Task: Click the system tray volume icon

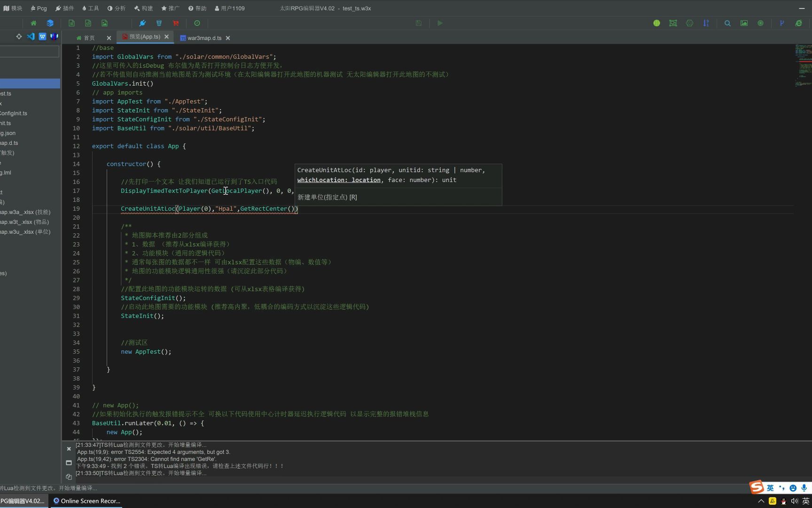Action: pyautogui.click(x=795, y=501)
